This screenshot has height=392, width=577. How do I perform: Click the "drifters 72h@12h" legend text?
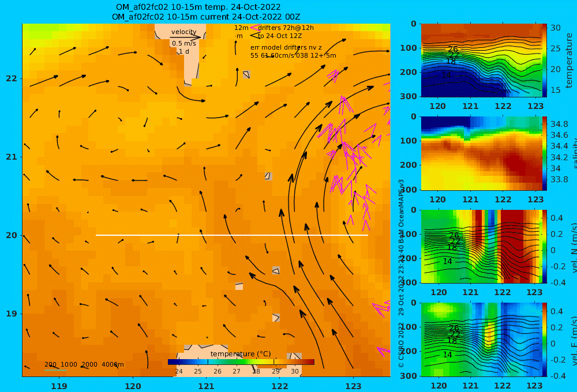click(286, 28)
